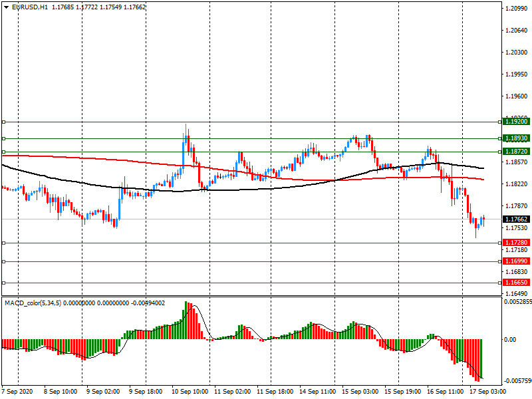Click the current price tag 1.17662

(x=515, y=219)
